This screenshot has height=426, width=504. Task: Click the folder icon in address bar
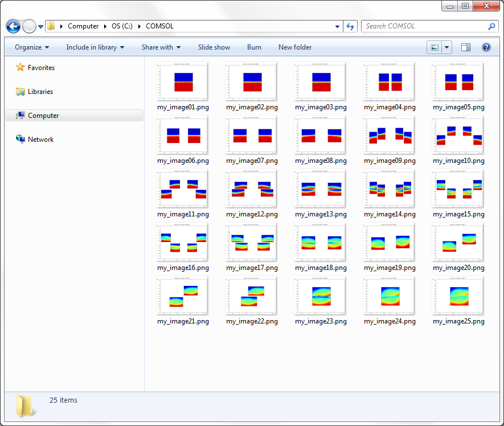tap(51, 26)
